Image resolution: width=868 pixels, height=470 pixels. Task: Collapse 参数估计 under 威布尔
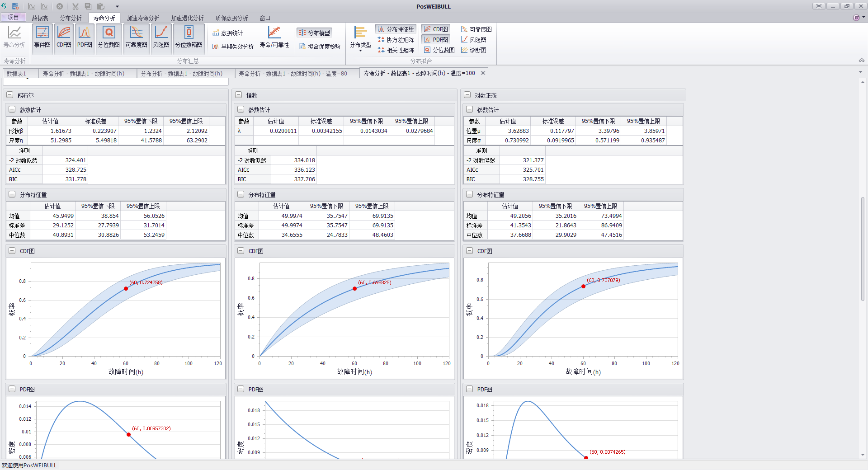click(12, 109)
